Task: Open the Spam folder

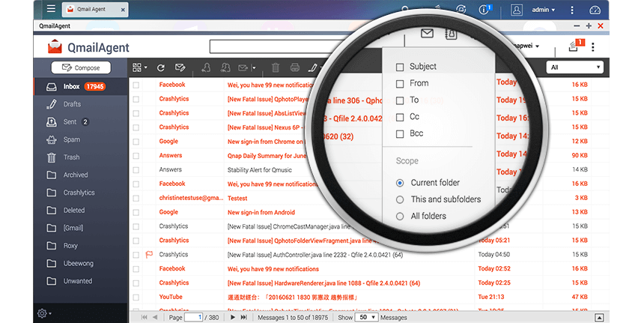Action: click(81, 139)
